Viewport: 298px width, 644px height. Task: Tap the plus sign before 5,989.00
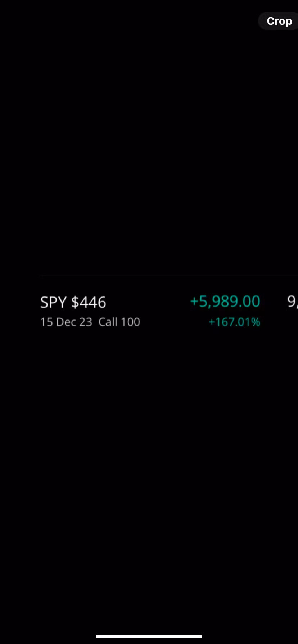coord(194,302)
